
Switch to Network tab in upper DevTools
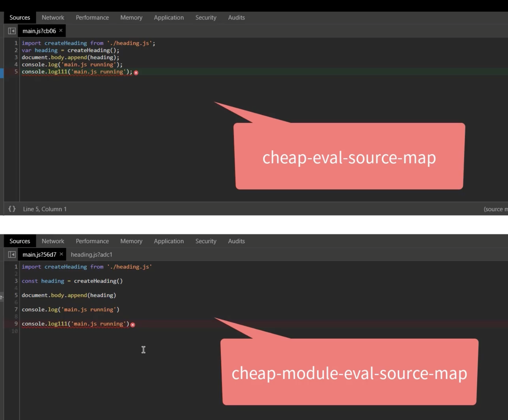53,17
